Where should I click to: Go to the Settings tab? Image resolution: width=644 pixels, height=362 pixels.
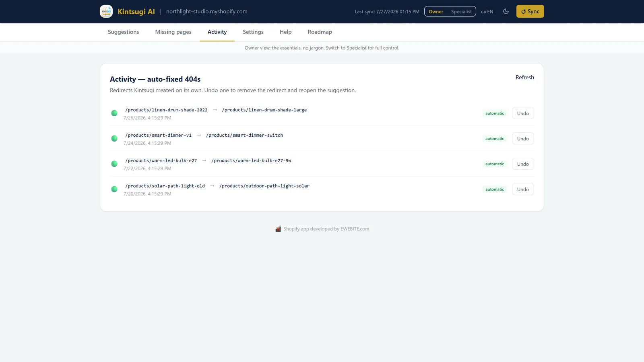click(x=253, y=32)
